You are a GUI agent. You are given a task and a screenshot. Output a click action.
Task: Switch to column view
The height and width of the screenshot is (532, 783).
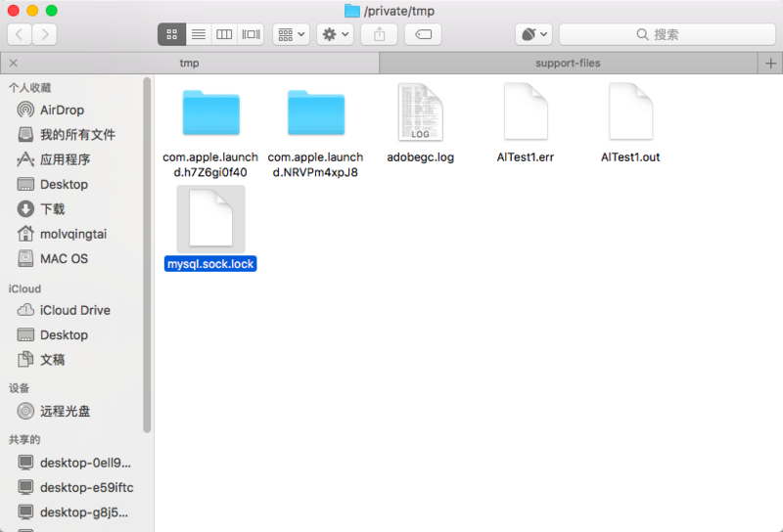tap(224, 34)
